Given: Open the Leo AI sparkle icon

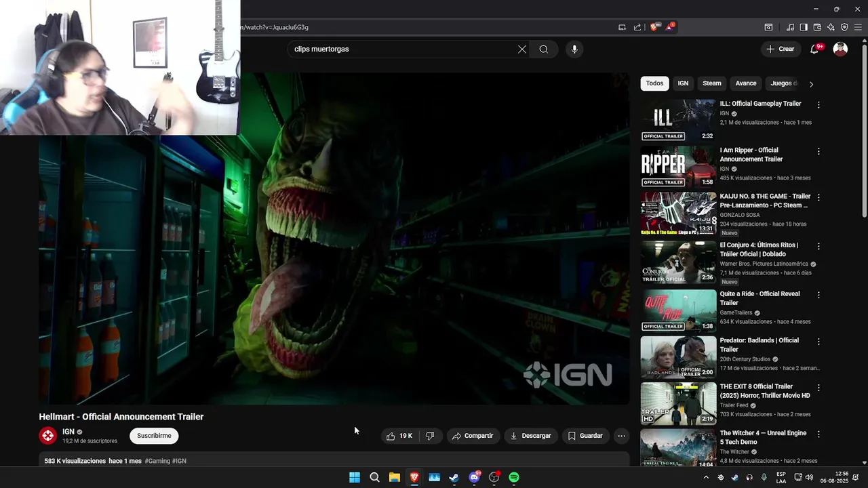Looking at the screenshot, I should 831,27.
